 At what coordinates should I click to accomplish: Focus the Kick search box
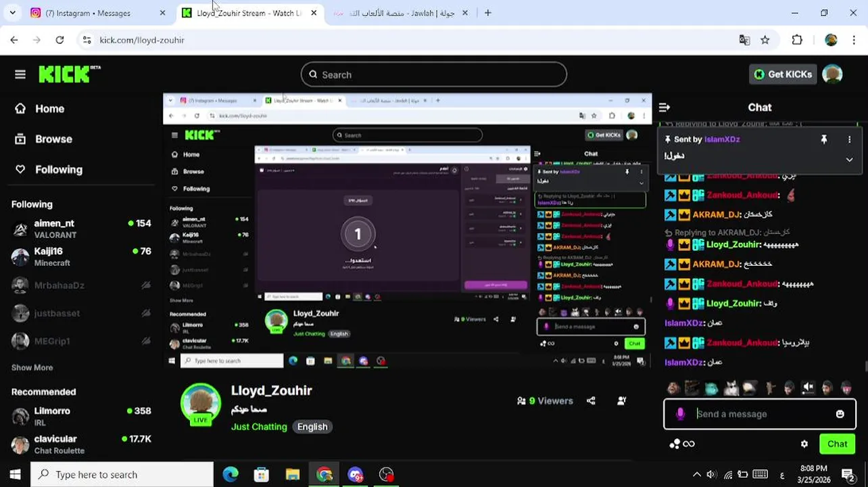(433, 74)
